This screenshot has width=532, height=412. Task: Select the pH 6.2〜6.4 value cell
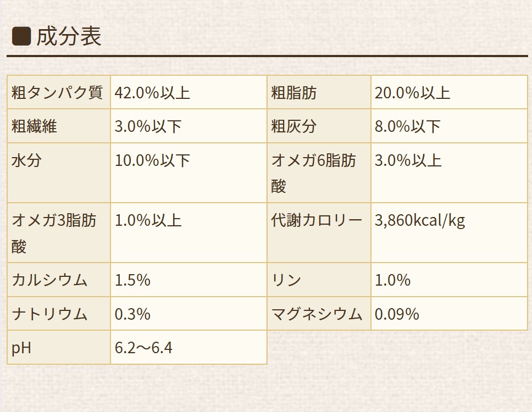point(189,348)
